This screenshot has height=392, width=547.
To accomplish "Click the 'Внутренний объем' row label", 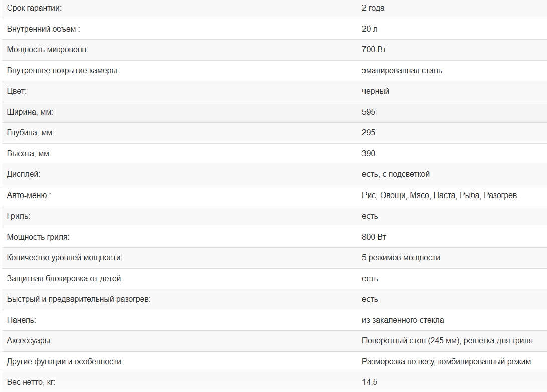I will click(x=43, y=29).
